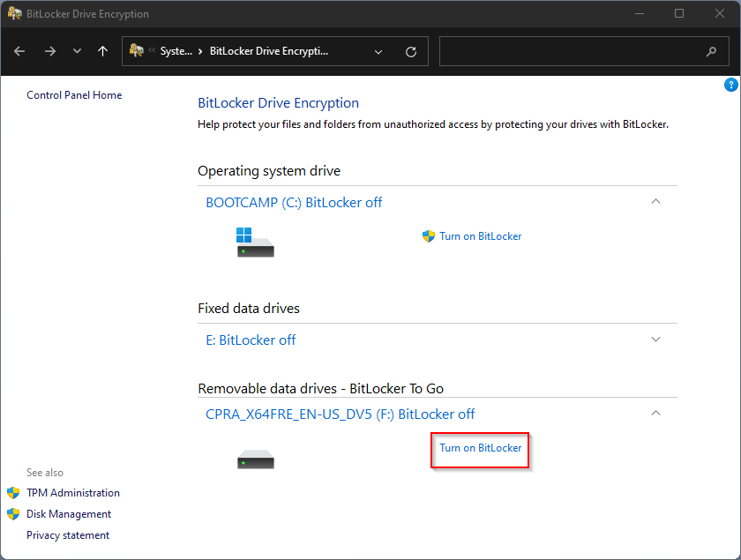Open the Privacy statement
Screen dimensions: 741x560
click(x=68, y=535)
